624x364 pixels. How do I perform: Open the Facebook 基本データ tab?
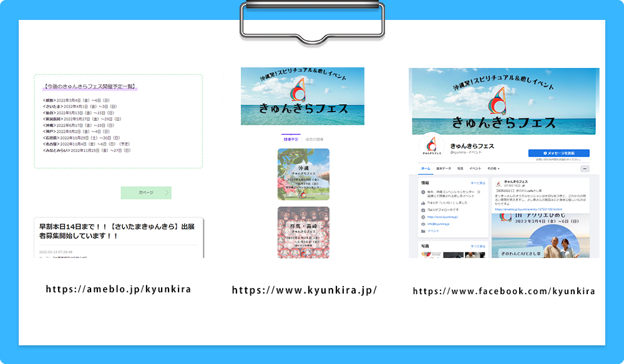coord(444,168)
